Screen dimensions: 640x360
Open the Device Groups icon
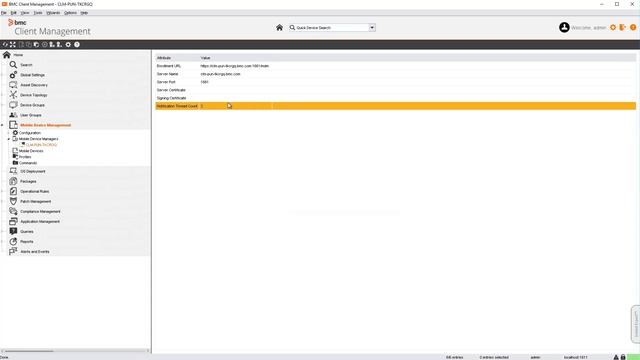coord(13,105)
